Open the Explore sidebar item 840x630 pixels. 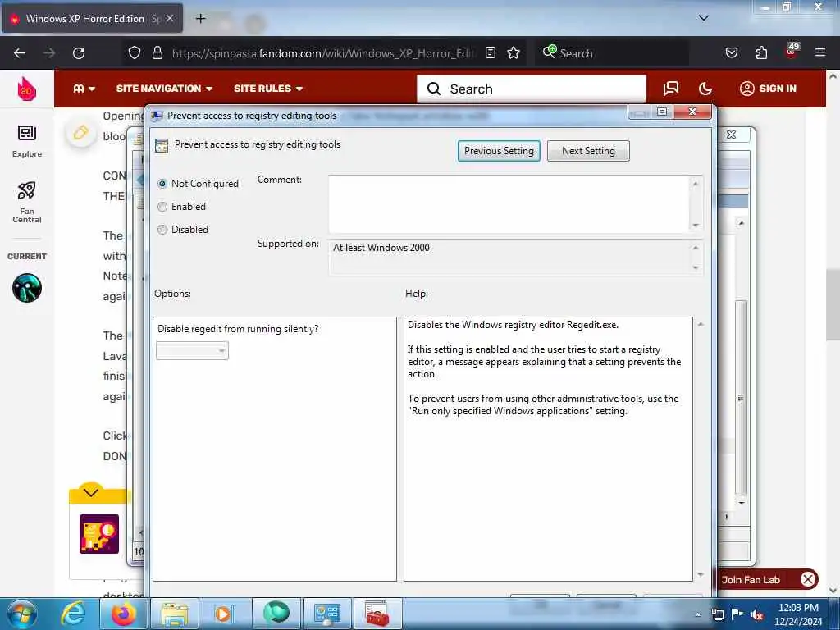pos(27,141)
